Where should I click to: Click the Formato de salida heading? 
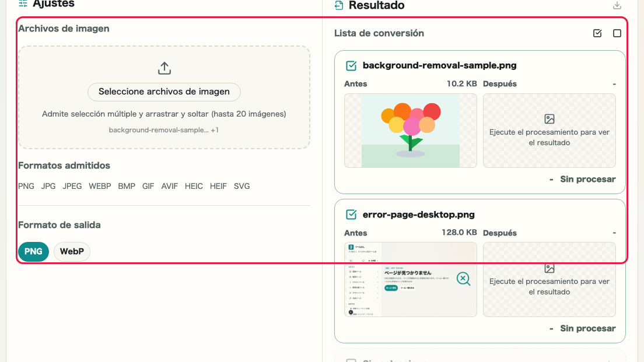pyautogui.click(x=59, y=225)
